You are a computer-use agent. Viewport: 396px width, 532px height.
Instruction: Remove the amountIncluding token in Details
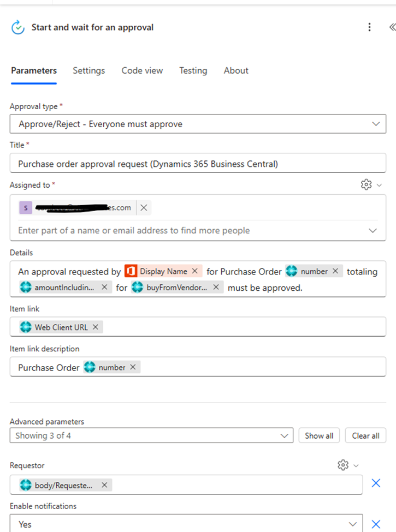click(x=104, y=287)
